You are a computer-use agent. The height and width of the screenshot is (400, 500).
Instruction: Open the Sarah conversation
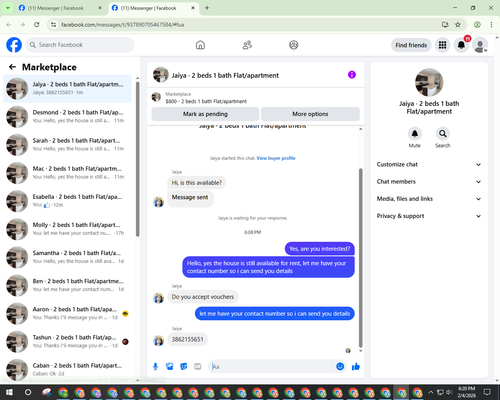pyautogui.click(x=67, y=145)
